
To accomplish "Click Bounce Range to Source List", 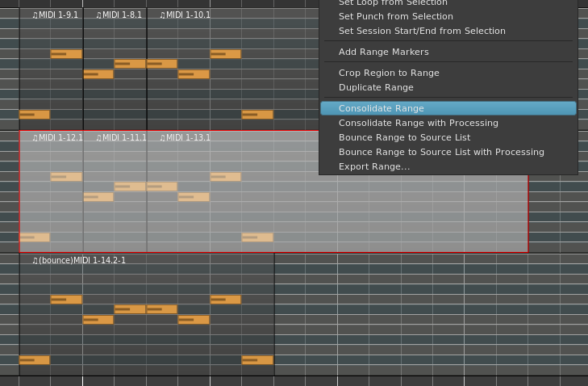I will [x=404, y=137].
